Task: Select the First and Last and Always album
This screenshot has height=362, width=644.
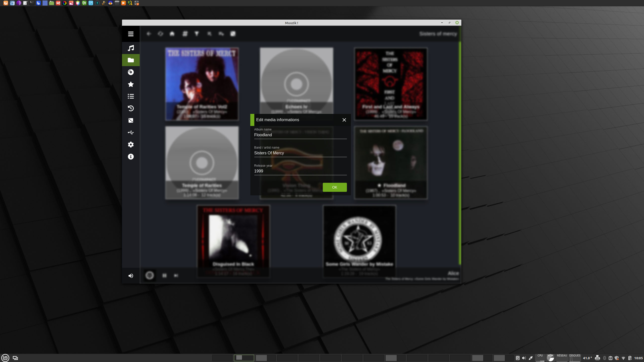Action: (391, 84)
